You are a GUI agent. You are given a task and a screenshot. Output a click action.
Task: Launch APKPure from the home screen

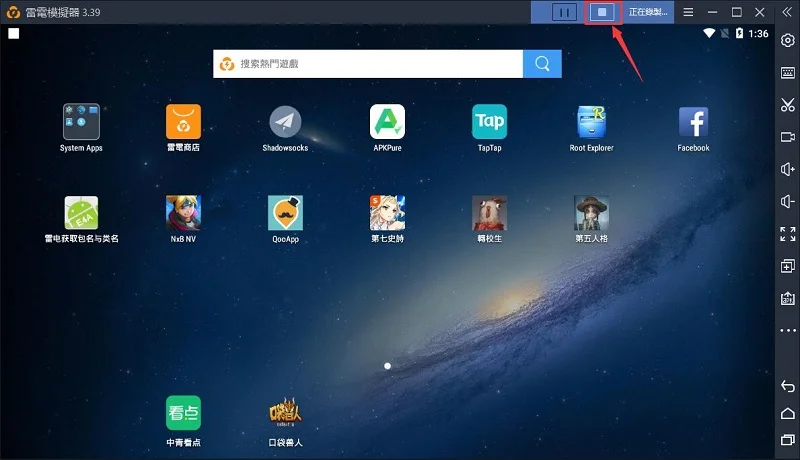click(387, 129)
